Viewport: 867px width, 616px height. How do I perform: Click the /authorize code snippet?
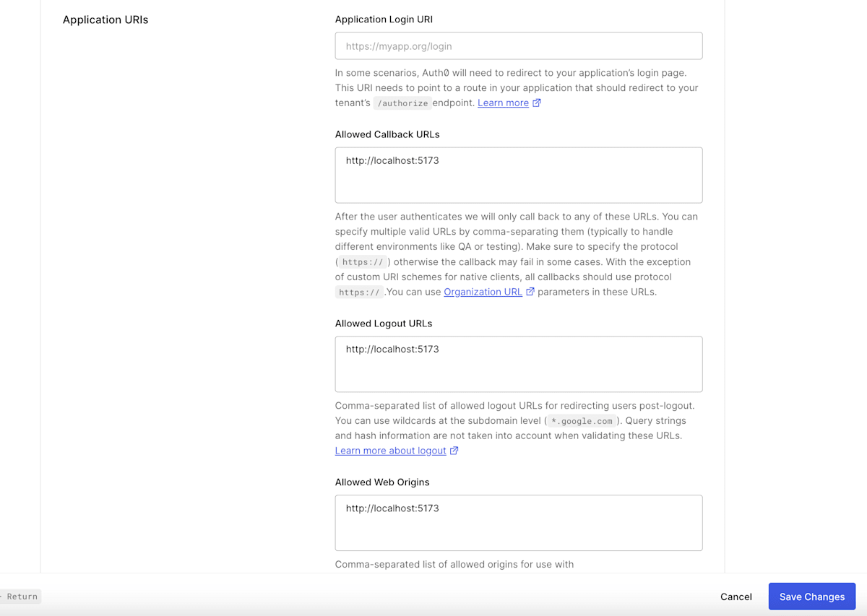[402, 103]
